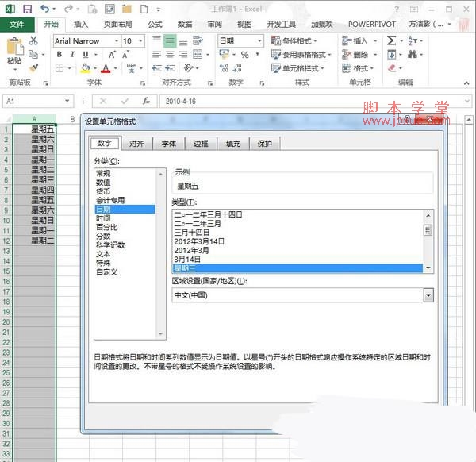The height and width of the screenshot is (462, 476).
Task: Choose the 2012年3月14日 date type
Action: [x=200, y=241]
